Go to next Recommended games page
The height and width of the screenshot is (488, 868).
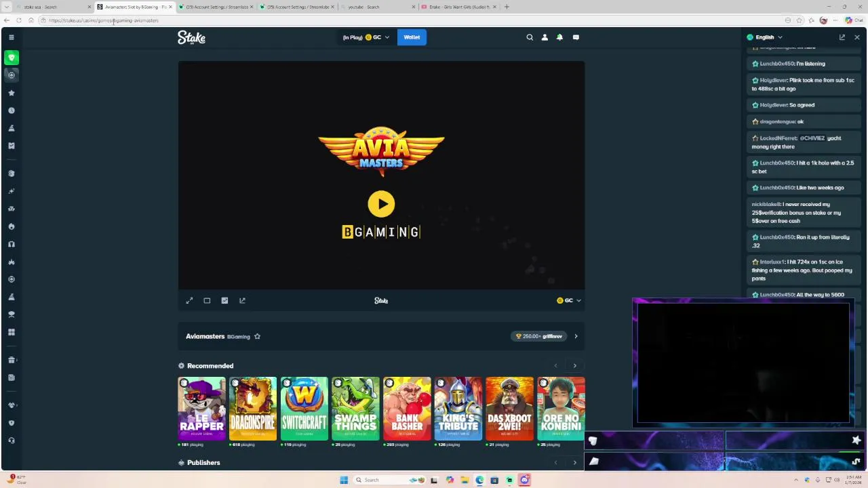(574, 366)
